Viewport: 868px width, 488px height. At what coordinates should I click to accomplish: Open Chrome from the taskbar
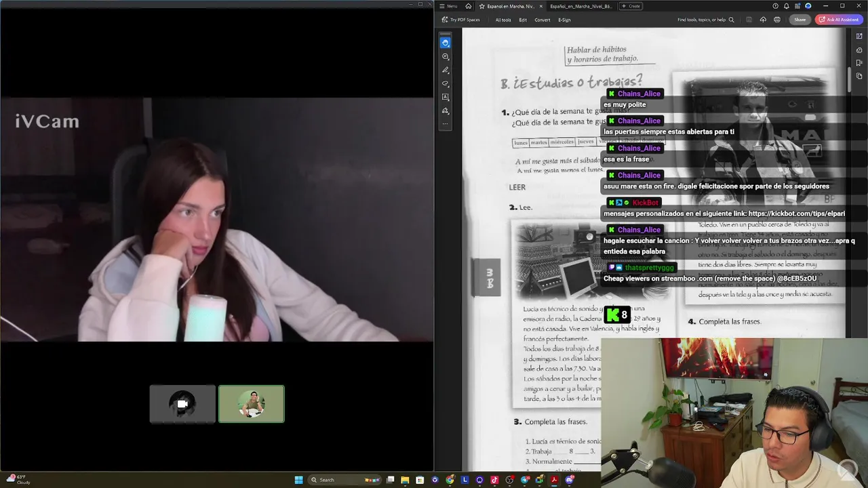click(x=450, y=480)
